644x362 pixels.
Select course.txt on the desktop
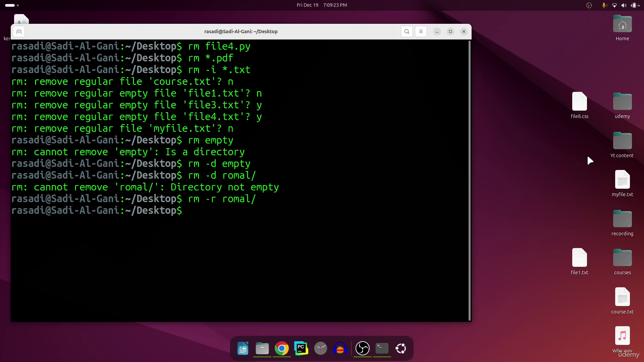[x=622, y=301]
